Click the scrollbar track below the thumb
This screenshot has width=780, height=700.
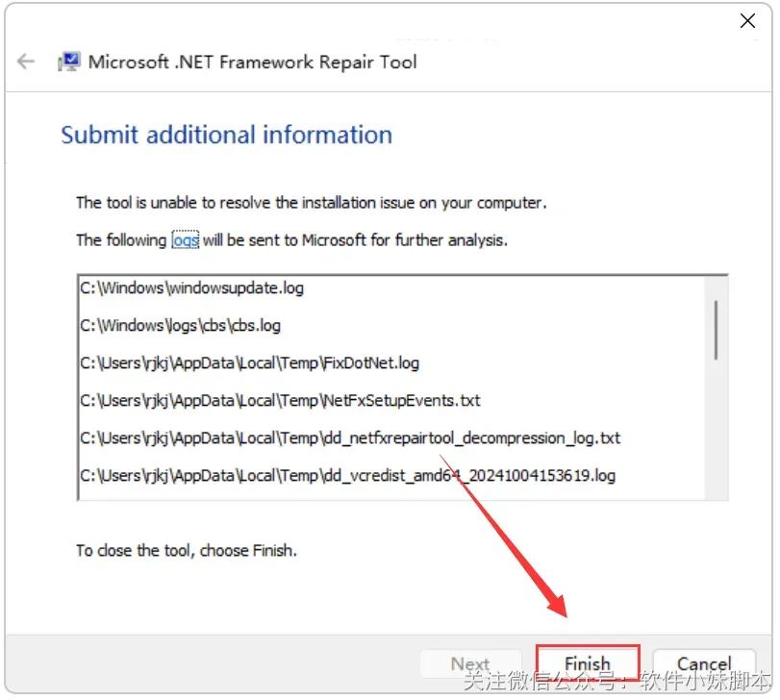pyautogui.click(x=716, y=433)
